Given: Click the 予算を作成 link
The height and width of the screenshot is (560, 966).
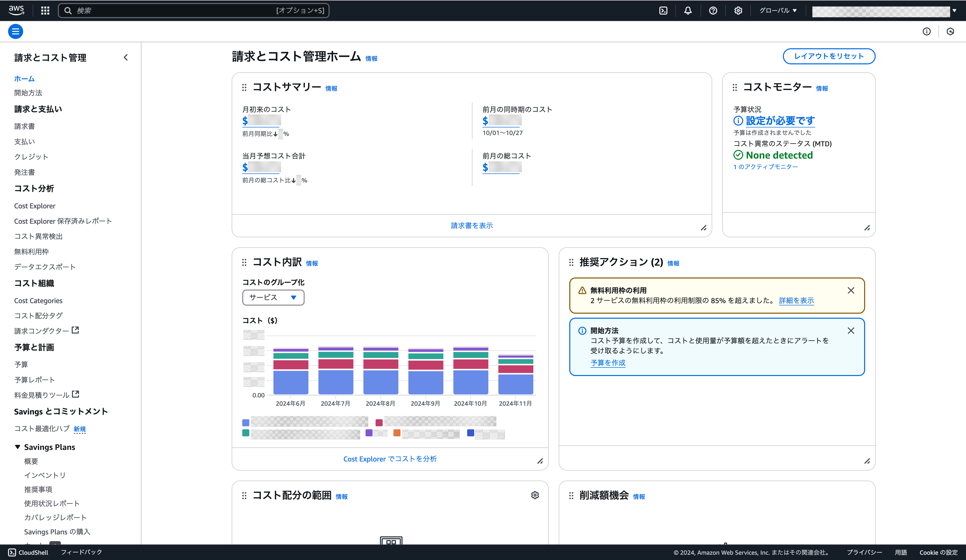Looking at the screenshot, I should [608, 363].
